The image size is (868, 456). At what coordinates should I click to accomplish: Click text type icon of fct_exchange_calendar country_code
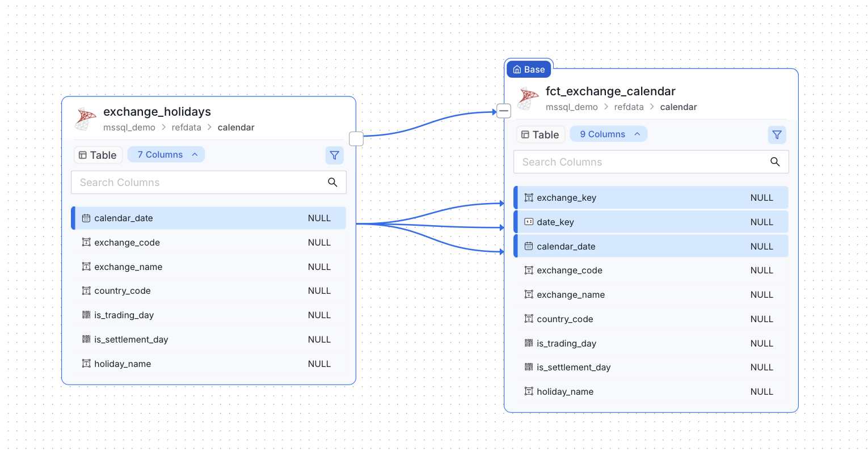[x=529, y=319]
